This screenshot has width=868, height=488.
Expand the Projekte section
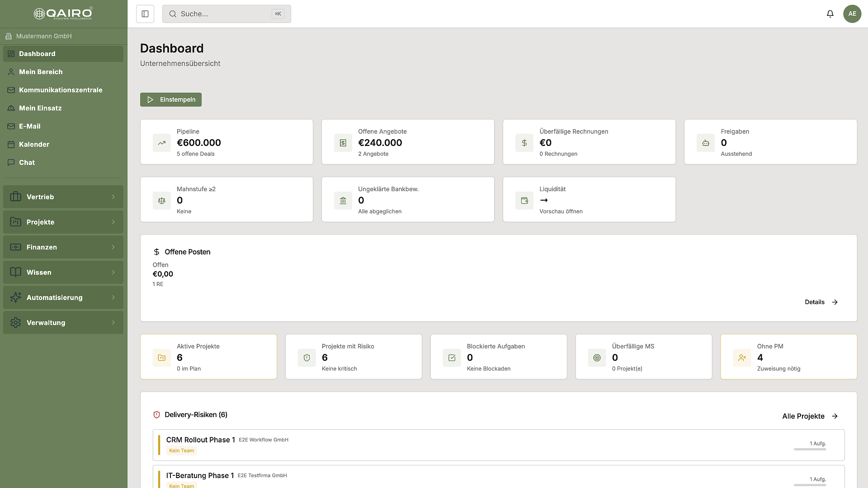[63, 222]
